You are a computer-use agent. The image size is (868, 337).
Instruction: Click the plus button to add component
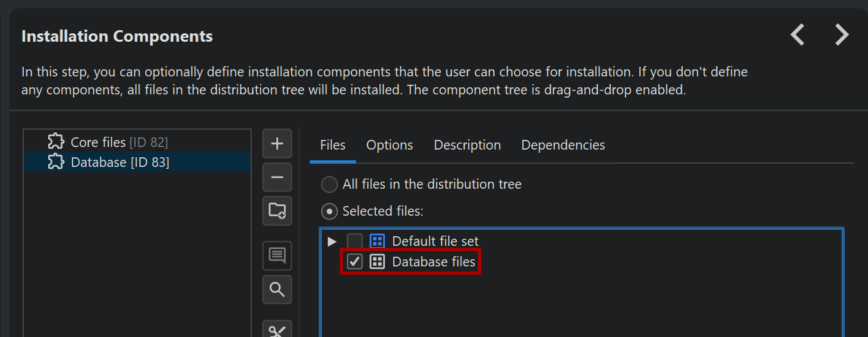277,144
